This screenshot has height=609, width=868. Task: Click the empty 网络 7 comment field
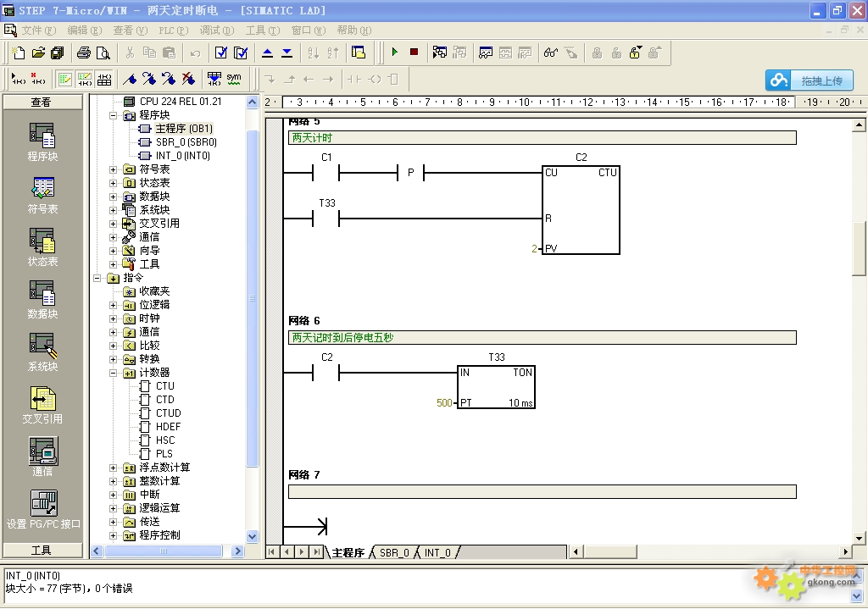542,492
